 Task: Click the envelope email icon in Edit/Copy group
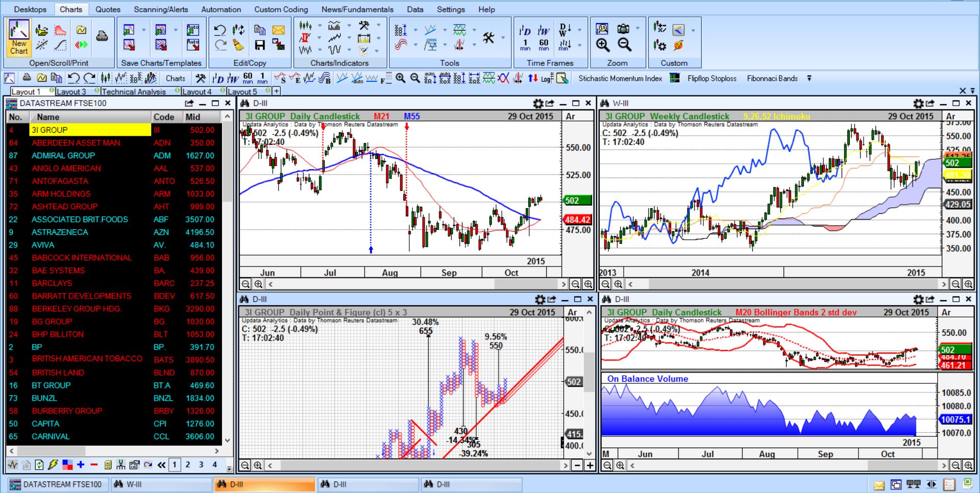(278, 30)
